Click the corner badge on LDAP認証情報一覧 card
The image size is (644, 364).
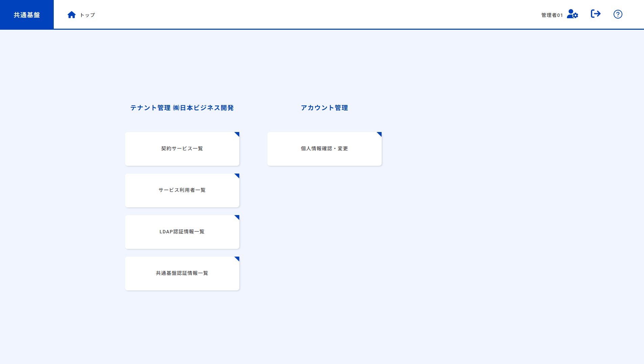237,217
